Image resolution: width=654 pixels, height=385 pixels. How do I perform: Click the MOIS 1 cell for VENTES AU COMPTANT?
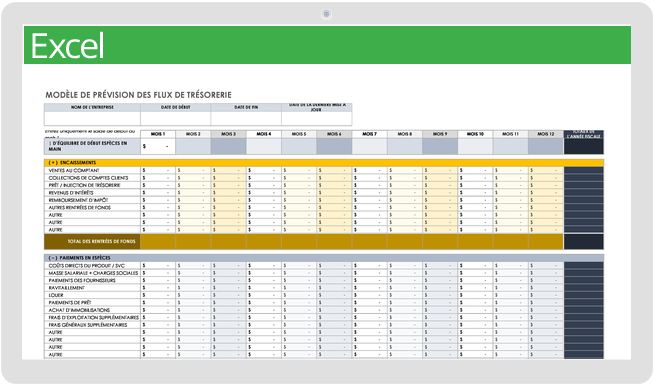(x=158, y=171)
